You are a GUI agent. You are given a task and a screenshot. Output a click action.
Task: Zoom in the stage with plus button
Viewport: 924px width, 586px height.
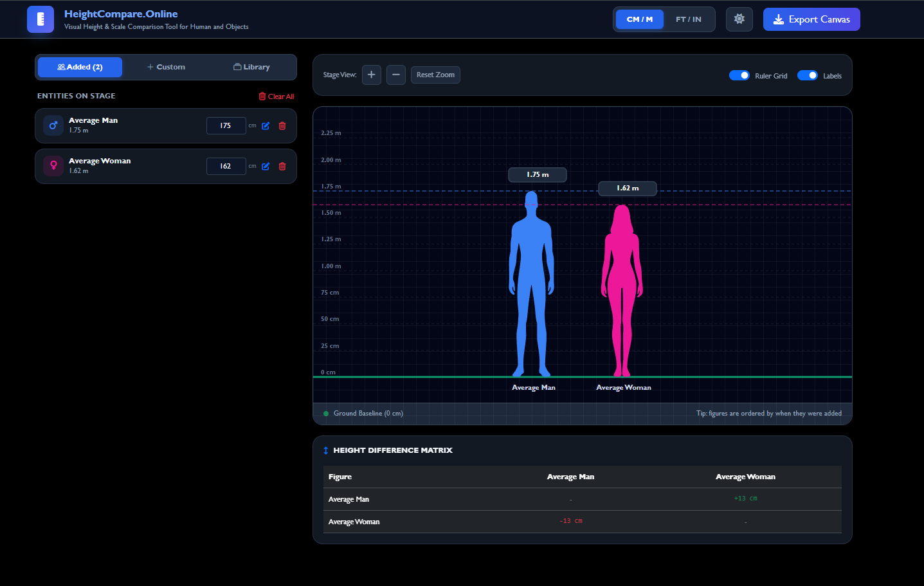pyautogui.click(x=372, y=75)
